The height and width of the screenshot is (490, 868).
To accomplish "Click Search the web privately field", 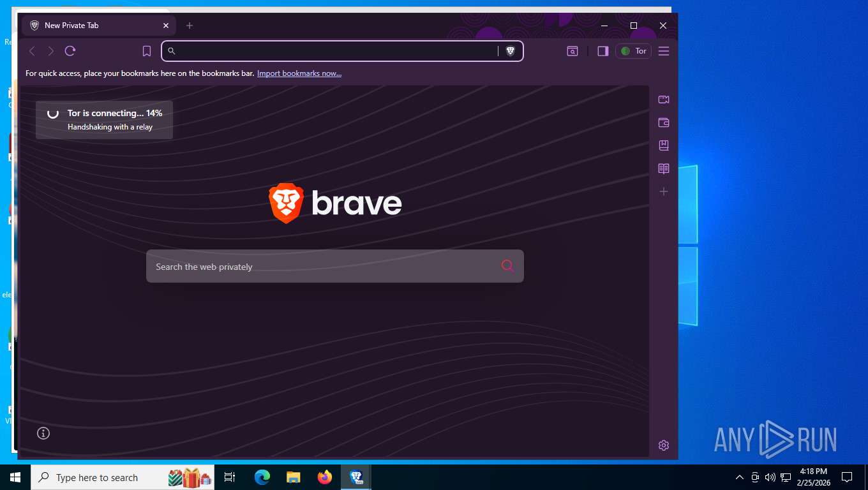I will click(x=335, y=266).
